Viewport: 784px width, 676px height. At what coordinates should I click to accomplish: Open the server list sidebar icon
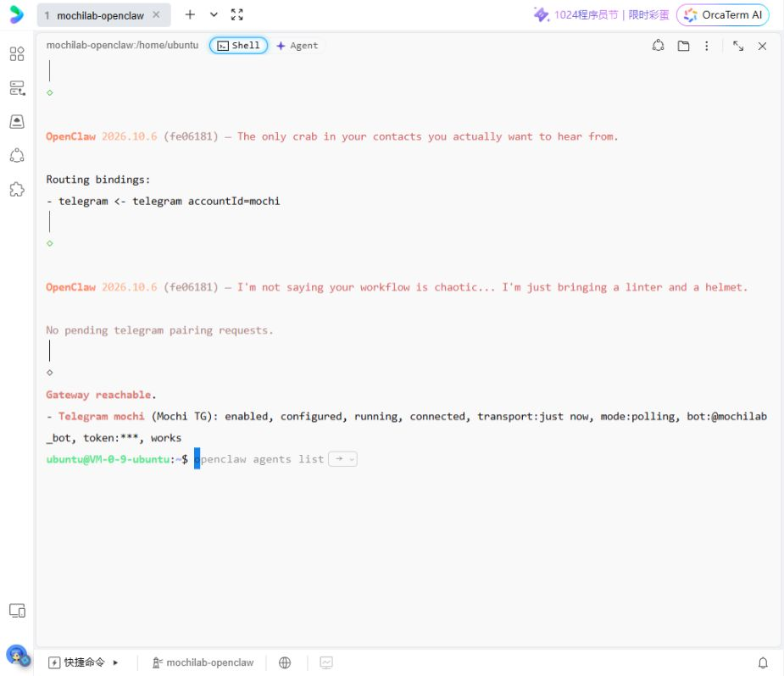coord(17,88)
